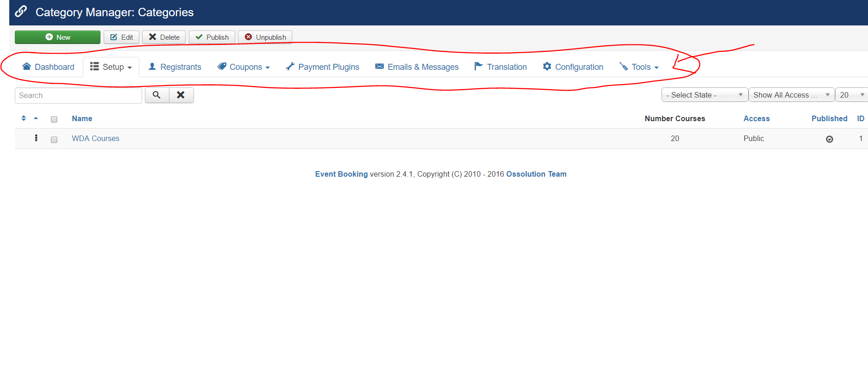Click into the Search input field
The image size is (868, 376).
pyautogui.click(x=78, y=95)
